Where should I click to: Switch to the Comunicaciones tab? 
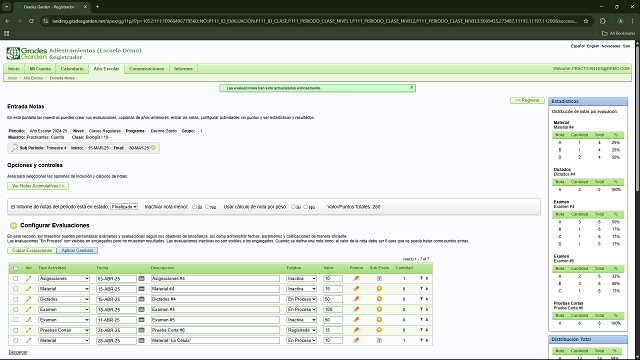[x=147, y=69]
